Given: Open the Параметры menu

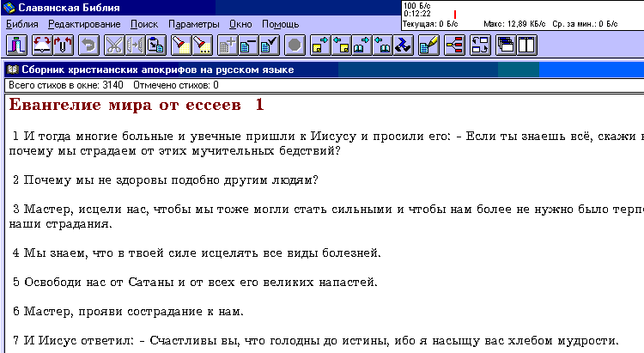Looking at the screenshot, I should click(193, 24).
